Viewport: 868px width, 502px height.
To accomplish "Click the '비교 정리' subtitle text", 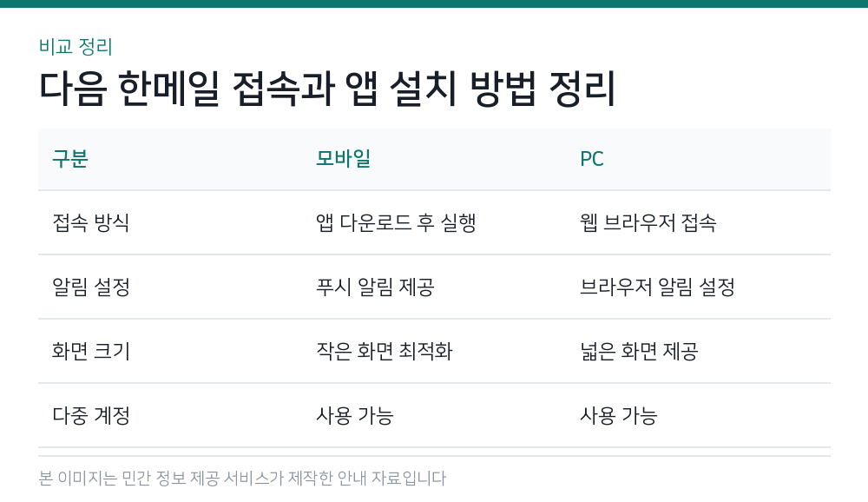I will coord(76,47).
